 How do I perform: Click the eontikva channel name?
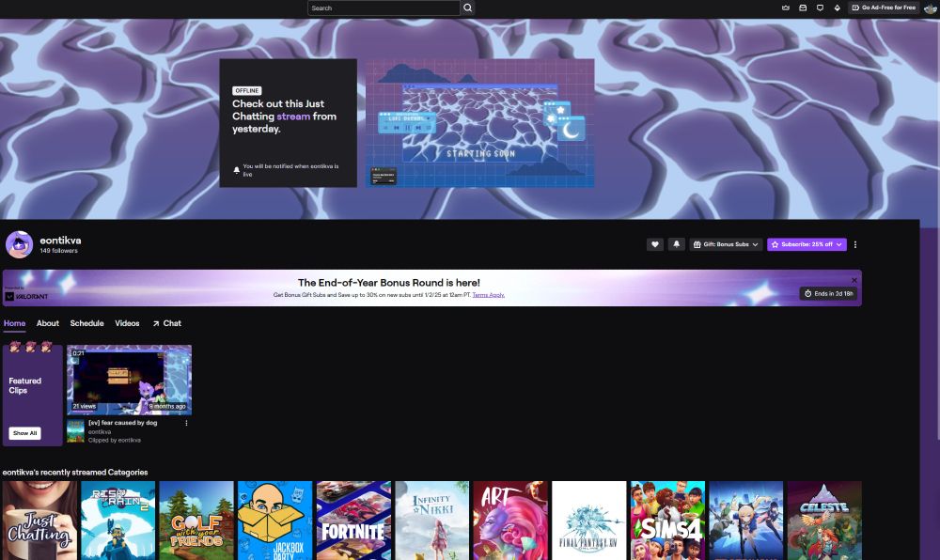point(60,241)
